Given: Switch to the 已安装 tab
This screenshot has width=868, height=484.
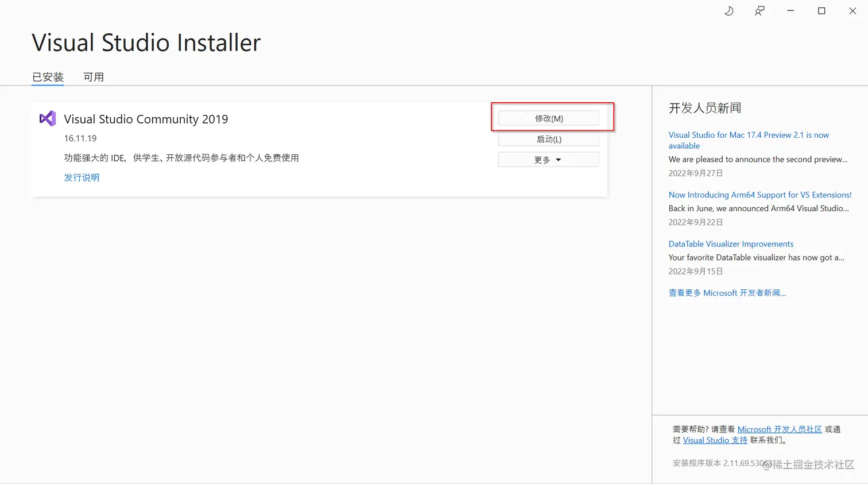Looking at the screenshot, I should pyautogui.click(x=48, y=77).
